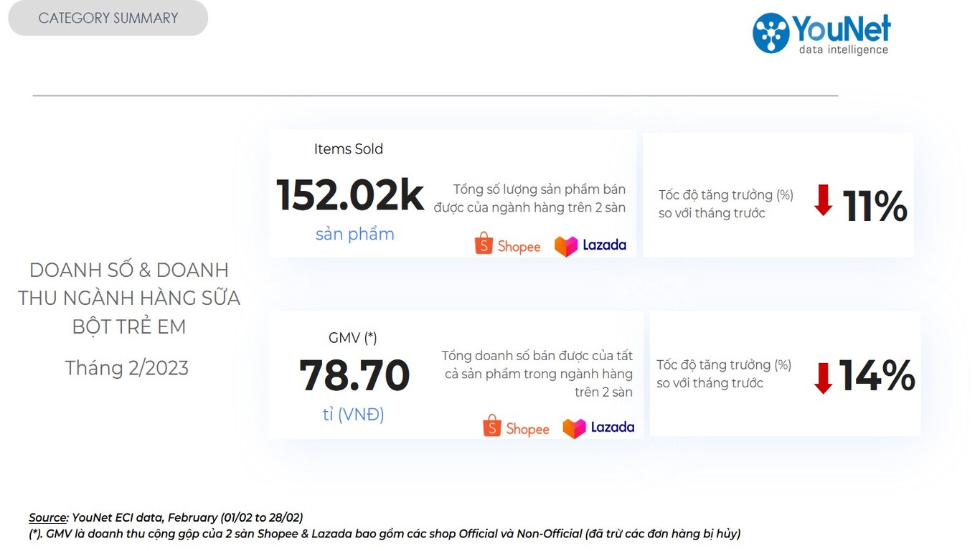Click the YouNet globe logo icon
980x551 pixels.
click(771, 33)
